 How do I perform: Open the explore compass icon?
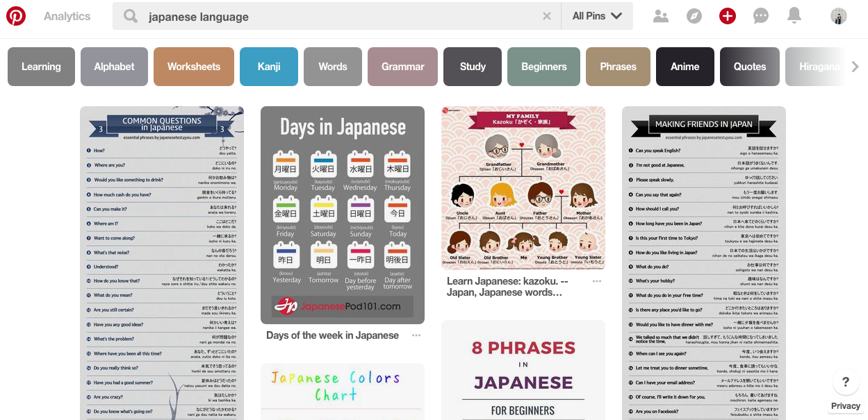click(x=694, y=16)
